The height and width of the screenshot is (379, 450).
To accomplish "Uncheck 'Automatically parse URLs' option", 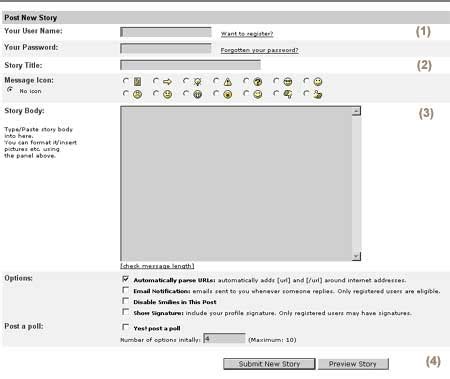I will pos(126,279).
